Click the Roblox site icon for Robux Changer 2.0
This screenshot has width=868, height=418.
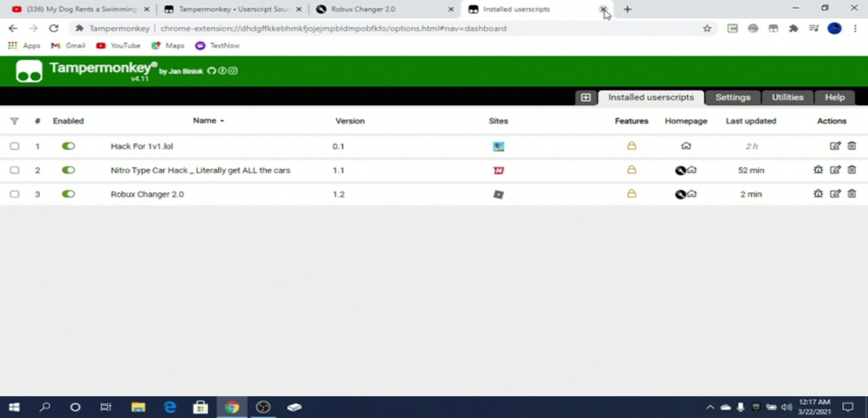(498, 195)
